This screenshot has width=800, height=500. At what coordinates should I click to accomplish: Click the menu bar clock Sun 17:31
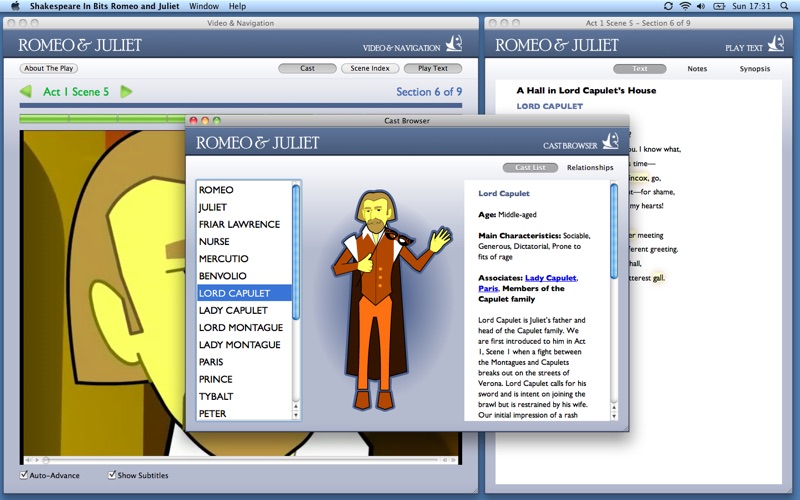tap(751, 6)
